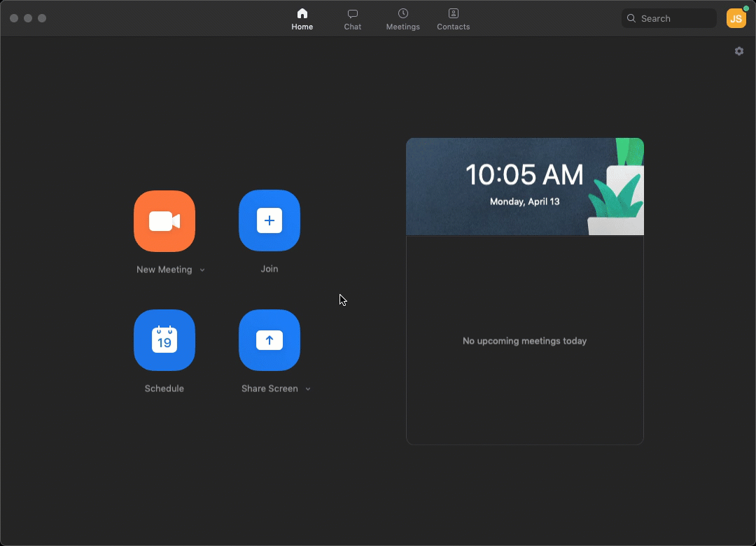Start a New Meeting with orange camera icon
756x546 pixels.
click(x=164, y=221)
